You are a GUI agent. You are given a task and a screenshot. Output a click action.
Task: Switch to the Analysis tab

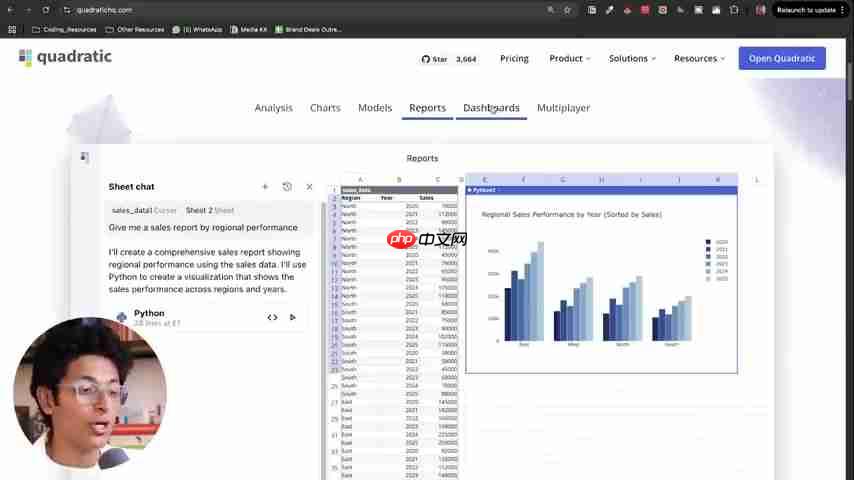click(273, 108)
